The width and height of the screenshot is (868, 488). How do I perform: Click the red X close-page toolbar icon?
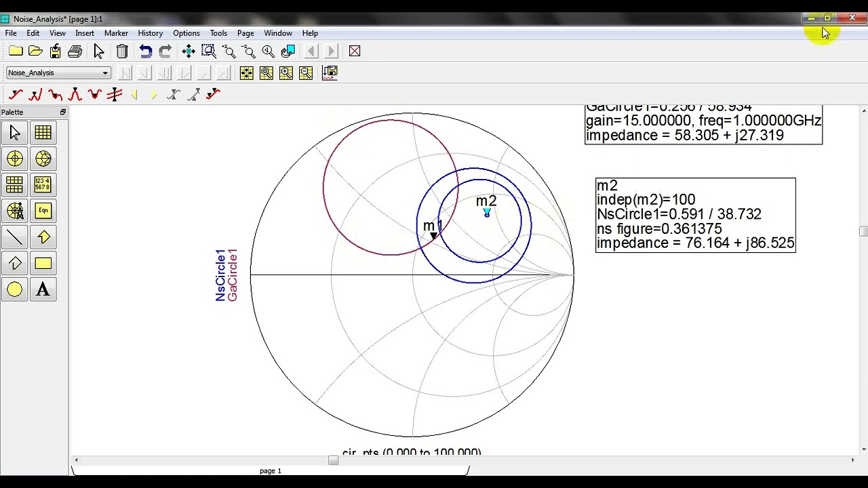[x=355, y=52]
